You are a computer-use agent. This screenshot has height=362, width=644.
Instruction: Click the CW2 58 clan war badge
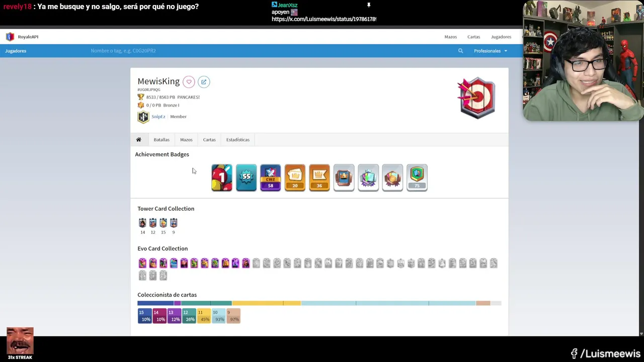(x=270, y=177)
